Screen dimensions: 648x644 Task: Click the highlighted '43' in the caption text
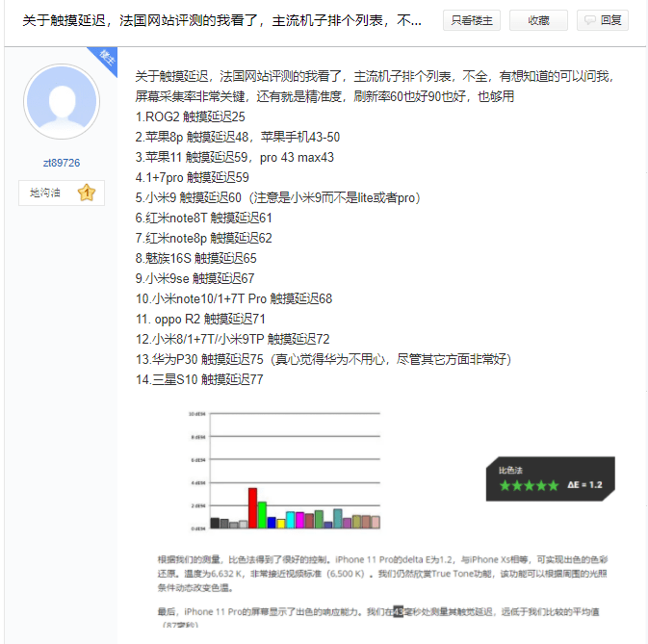pyautogui.click(x=398, y=612)
